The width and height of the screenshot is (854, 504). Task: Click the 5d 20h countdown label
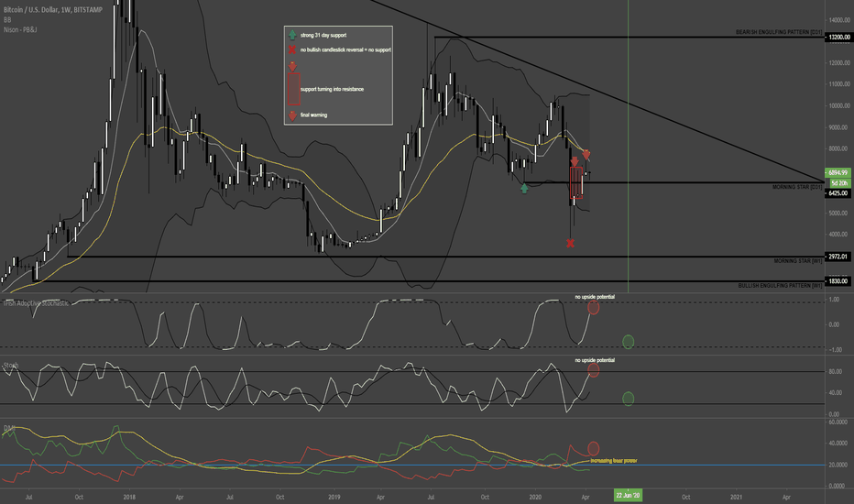click(838, 182)
